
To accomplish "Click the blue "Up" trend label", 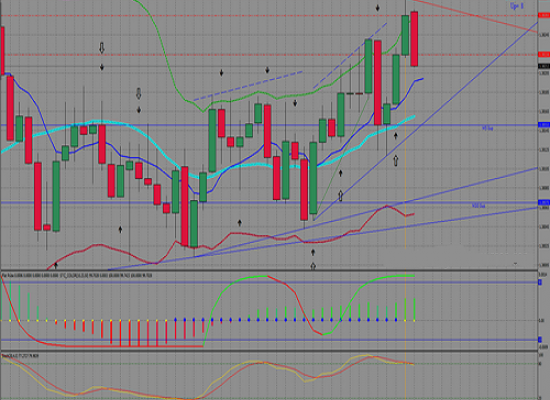I will [x=516, y=6].
